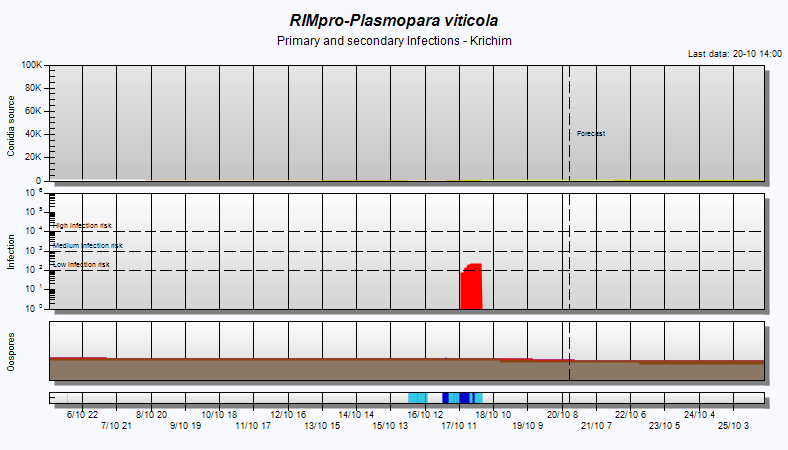The image size is (788, 450).
Task: Click the 'Low infection risk' threshold label
Action: point(81,264)
